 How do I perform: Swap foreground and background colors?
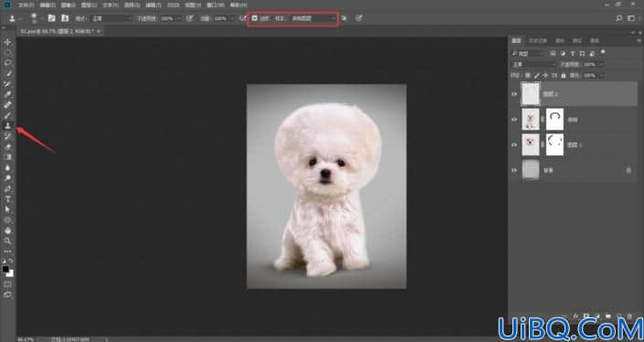click(x=11, y=261)
